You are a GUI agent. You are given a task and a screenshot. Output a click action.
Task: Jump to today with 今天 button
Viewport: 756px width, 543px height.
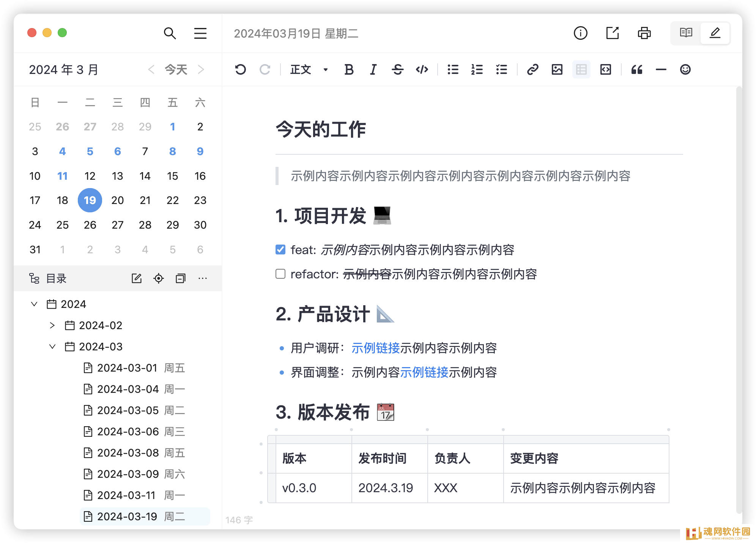click(176, 69)
